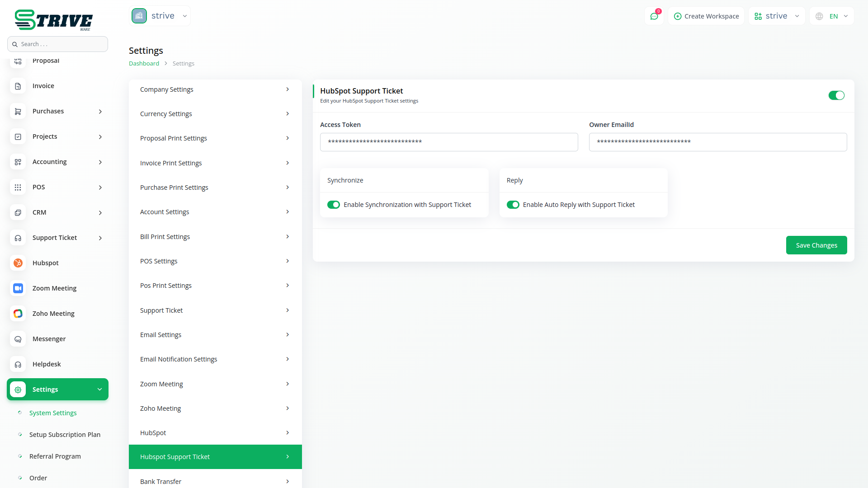Disable Synchronization with Support Ticket
Image resolution: width=868 pixels, height=488 pixels.
pyautogui.click(x=334, y=205)
